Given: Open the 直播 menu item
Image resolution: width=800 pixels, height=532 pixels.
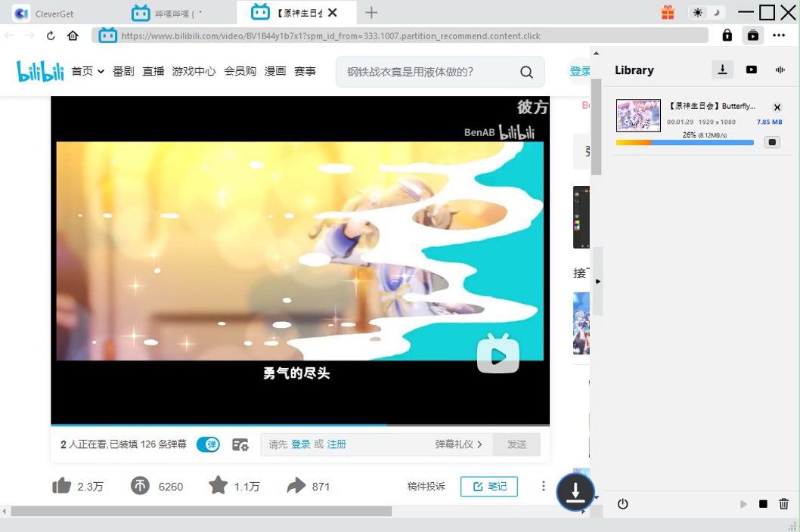Looking at the screenshot, I should [153, 71].
